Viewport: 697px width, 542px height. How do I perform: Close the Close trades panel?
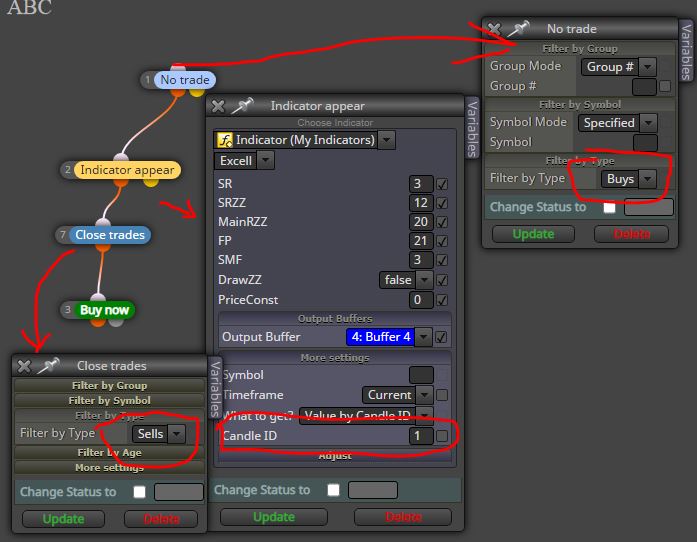coord(24,366)
